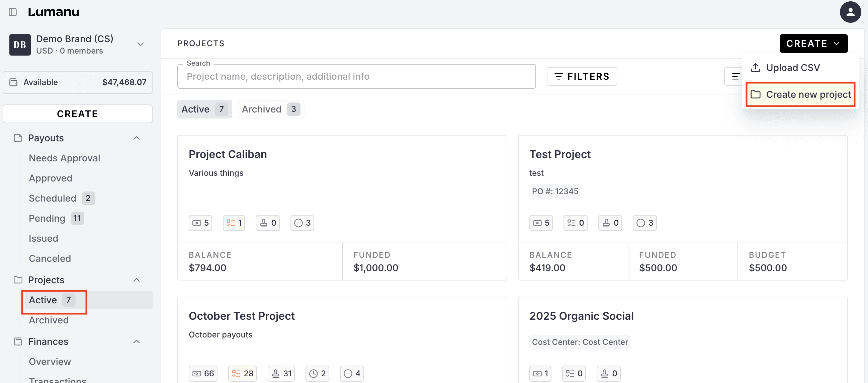
Task: Collapse the Projects section in the sidebar
Action: pyautogui.click(x=137, y=280)
